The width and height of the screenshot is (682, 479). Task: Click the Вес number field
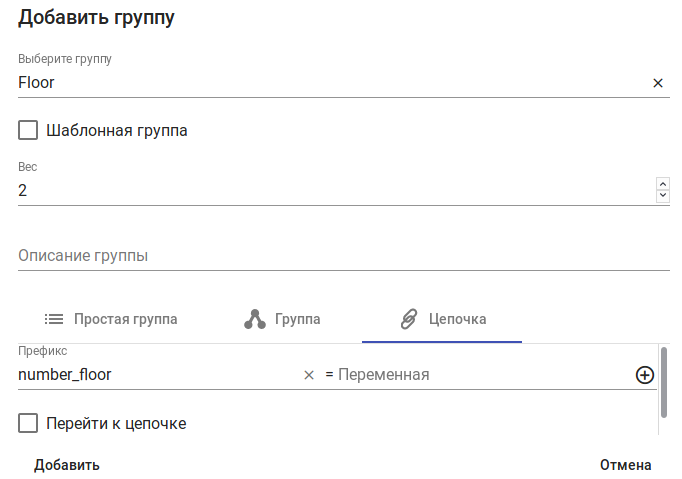330,190
